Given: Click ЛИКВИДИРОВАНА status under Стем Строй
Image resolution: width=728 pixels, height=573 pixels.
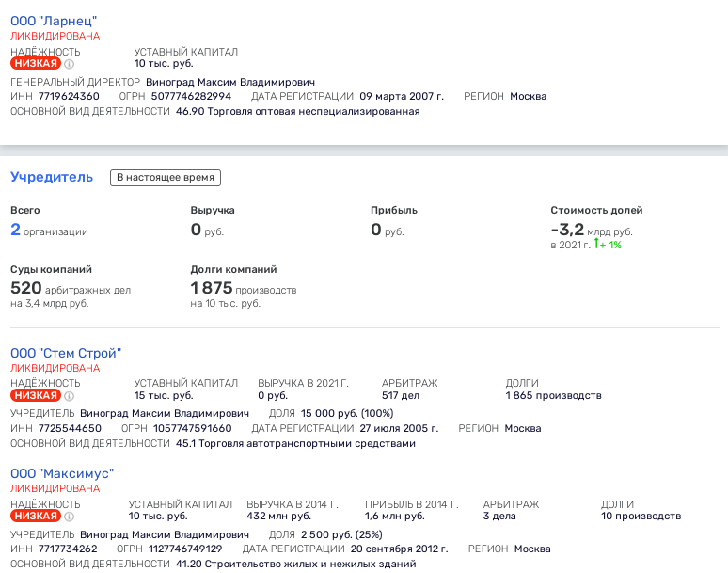Looking at the screenshot, I should tap(55, 368).
